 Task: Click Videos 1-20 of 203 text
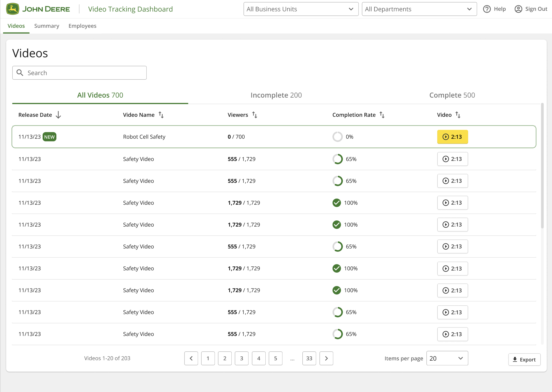[x=107, y=358]
